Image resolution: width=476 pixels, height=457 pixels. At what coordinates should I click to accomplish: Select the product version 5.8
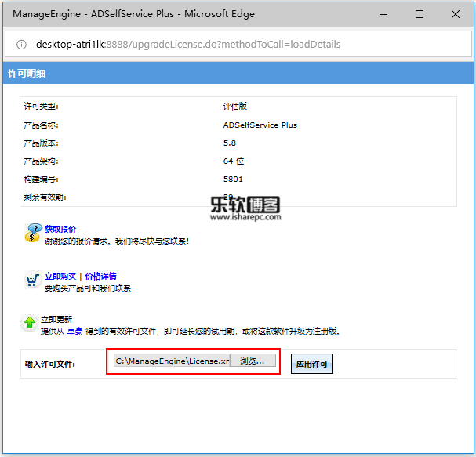click(x=230, y=143)
